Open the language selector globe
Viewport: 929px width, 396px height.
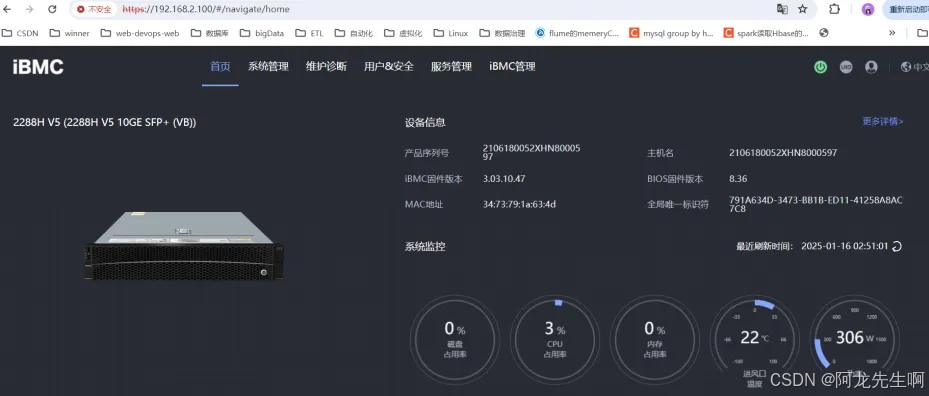tap(905, 67)
